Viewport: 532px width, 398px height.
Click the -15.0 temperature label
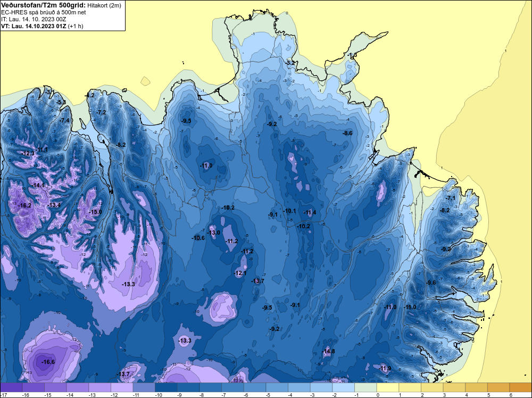(95, 212)
